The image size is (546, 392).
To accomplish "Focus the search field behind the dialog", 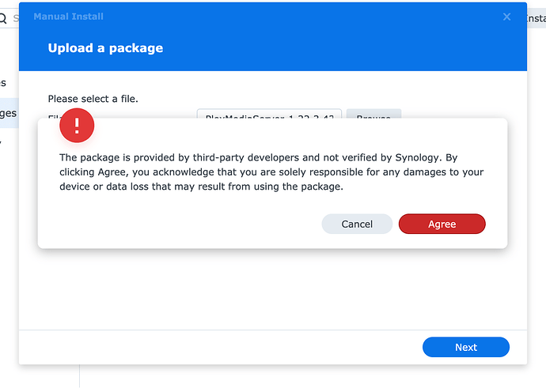I will click(15, 17).
